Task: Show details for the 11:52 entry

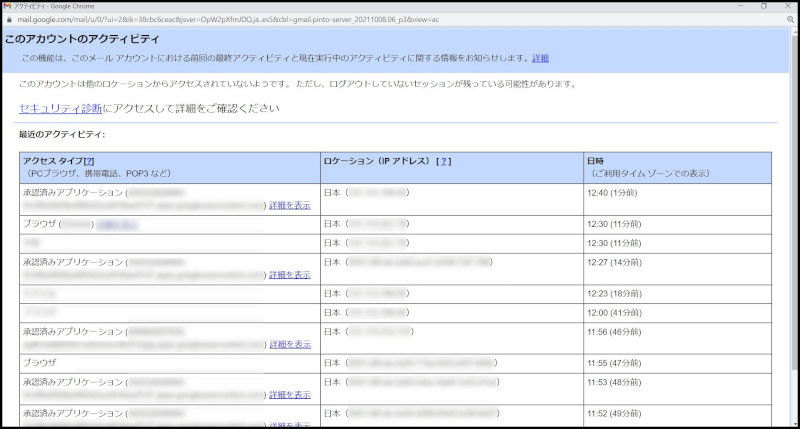Action: point(289,424)
